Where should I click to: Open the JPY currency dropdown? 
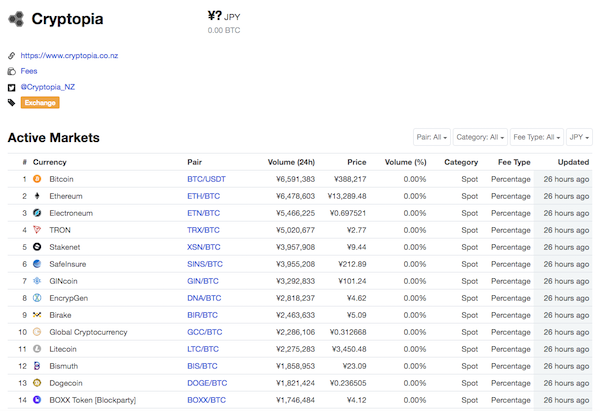(579, 137)
